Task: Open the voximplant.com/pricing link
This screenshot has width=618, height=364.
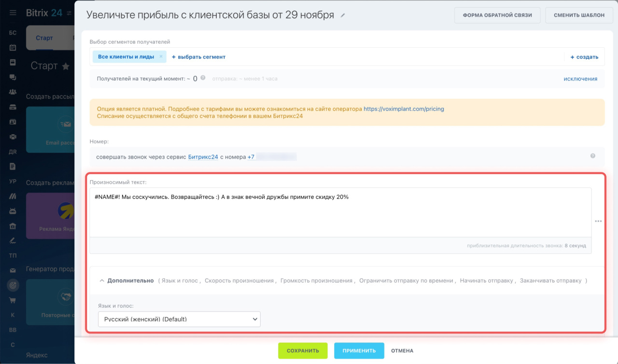Action: point(404,109)
